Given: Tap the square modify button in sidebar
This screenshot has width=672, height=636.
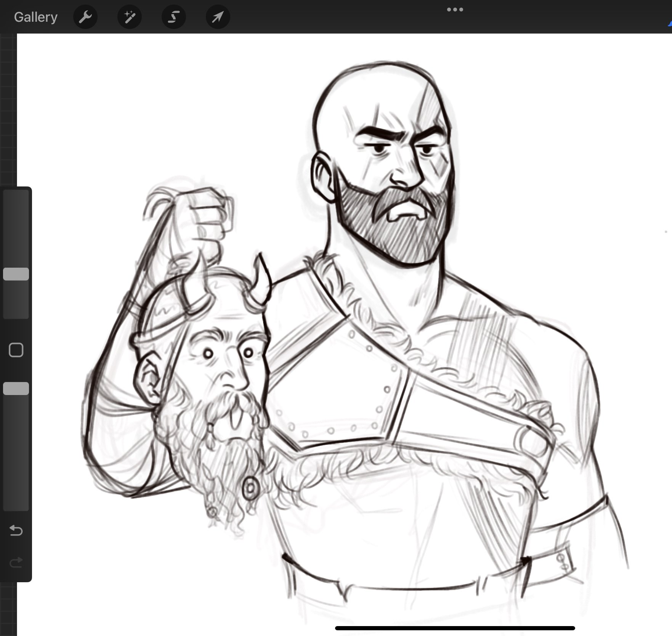Looking at the screenshot, I should tap(16, 350).
